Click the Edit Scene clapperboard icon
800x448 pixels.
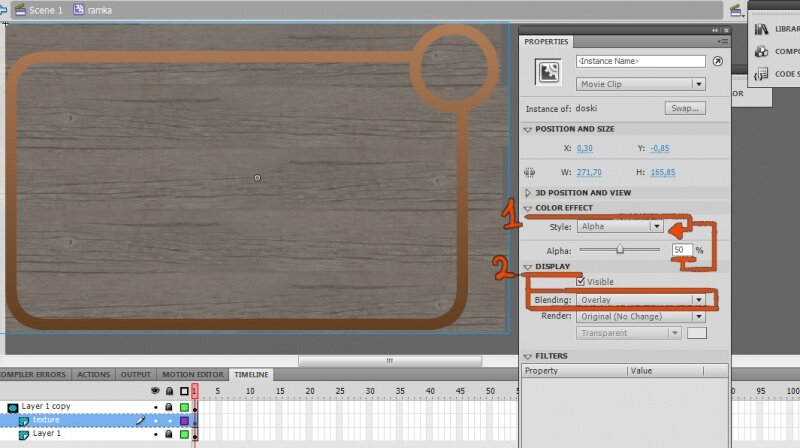(x=737, y=9)
